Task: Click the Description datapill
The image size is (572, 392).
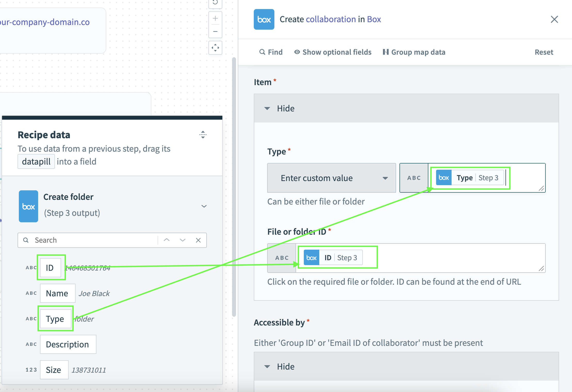Action: point(68,344)
